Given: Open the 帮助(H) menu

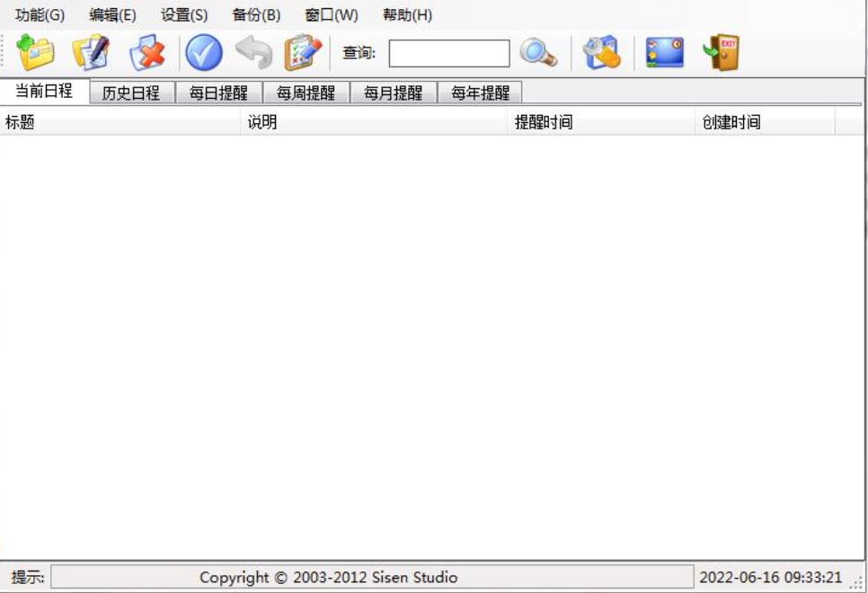Looking at the screenshot, I should [407, 15].
